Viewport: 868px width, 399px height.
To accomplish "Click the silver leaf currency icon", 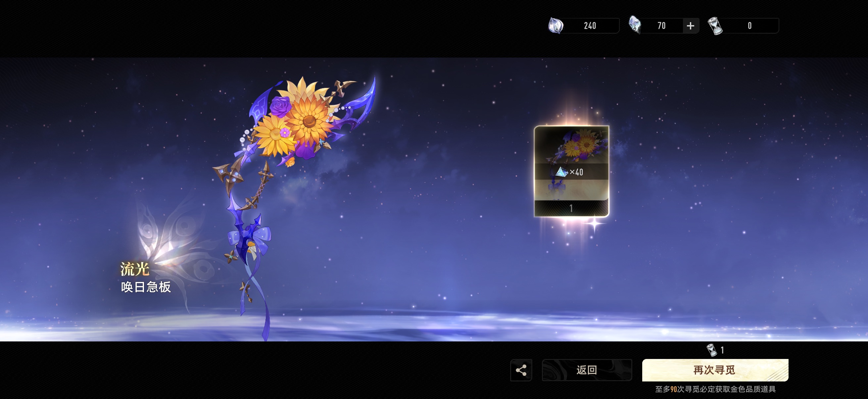I will 555,25.
